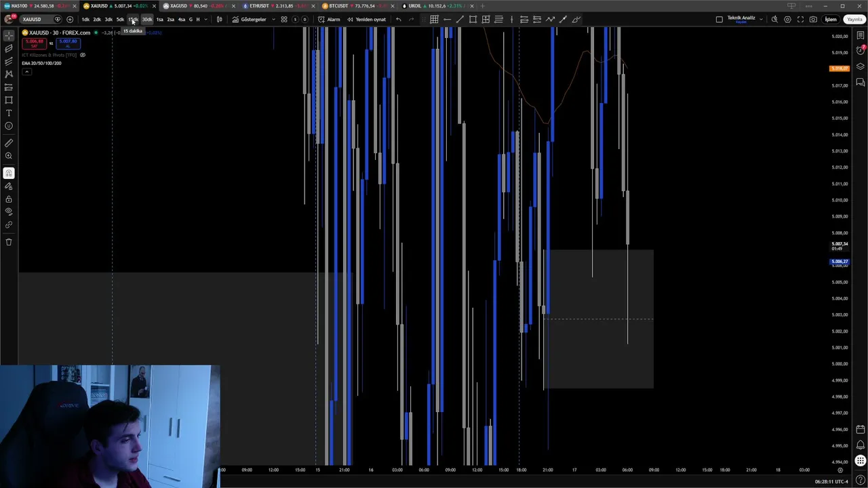Click the Yayınla publish button

854,20
